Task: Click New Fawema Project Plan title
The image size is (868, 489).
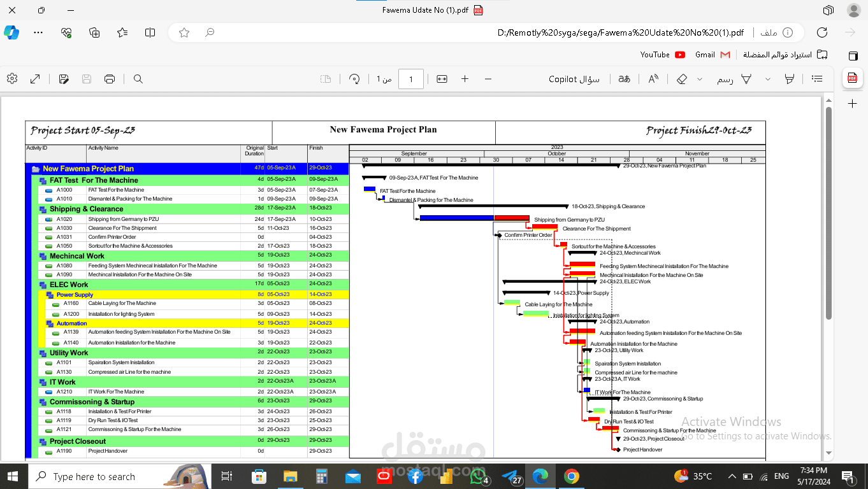Action: [x=383, y=129]
